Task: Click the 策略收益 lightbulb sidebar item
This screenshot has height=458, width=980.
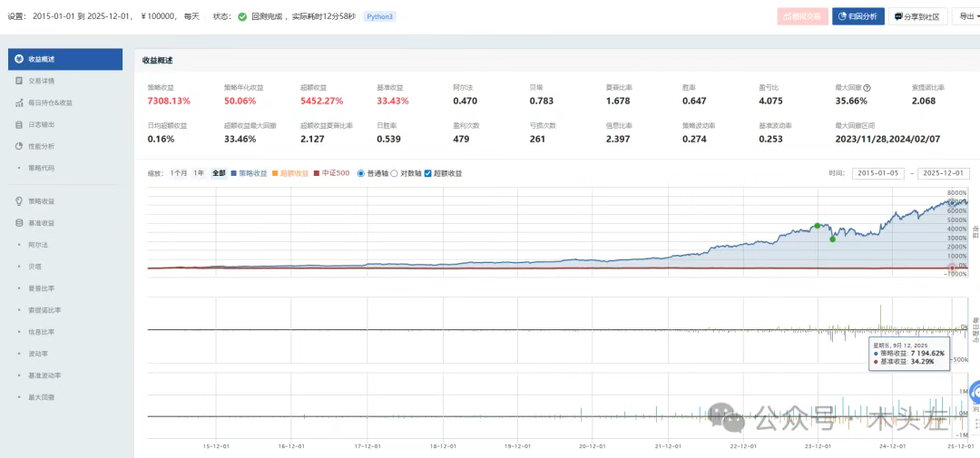Action: (42, 200)
